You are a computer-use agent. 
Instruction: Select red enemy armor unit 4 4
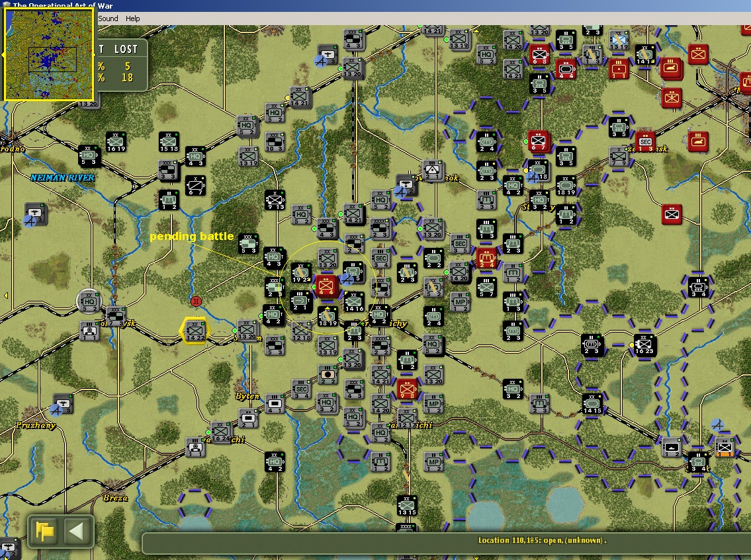[566, 69]
